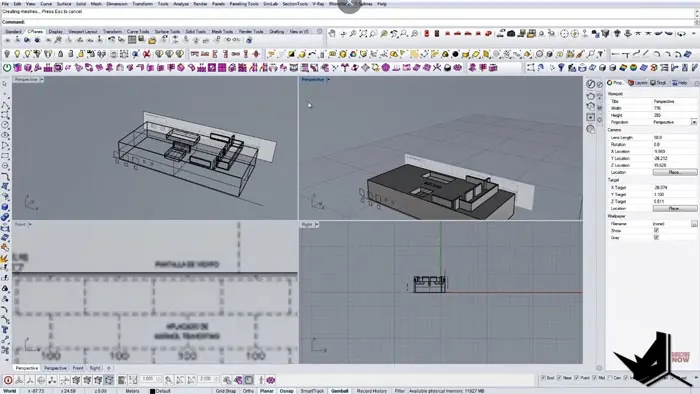Click the red Delete X icon
Image resolution: width=700 pixels, height=394 pixels.
146,54
